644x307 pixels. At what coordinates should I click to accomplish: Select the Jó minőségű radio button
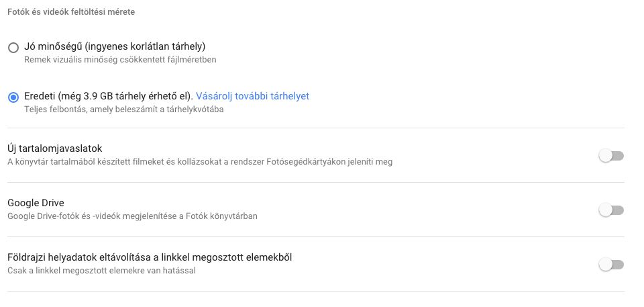point(13,48)
